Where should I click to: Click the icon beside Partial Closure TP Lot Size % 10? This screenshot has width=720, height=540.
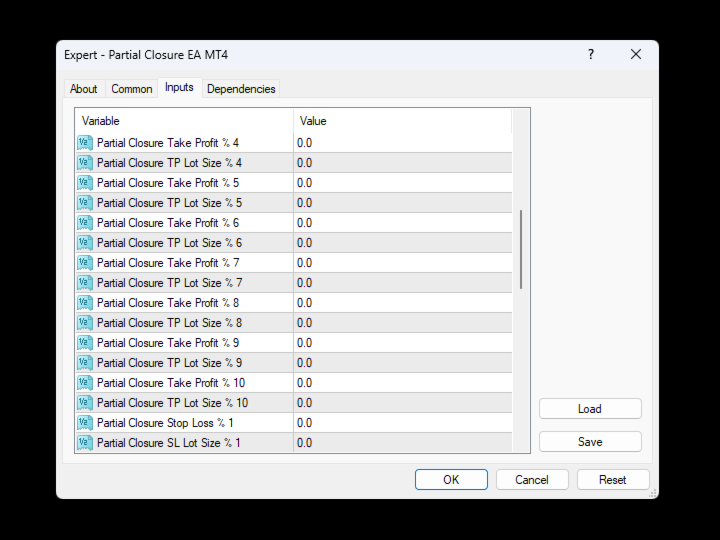click(x=85, y=403)
